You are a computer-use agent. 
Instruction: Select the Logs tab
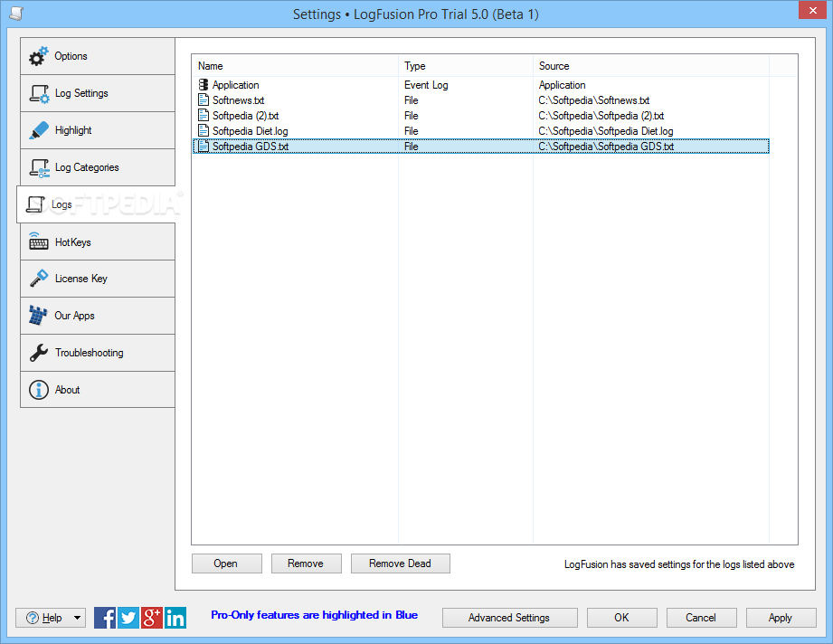[x=96, y=204]
